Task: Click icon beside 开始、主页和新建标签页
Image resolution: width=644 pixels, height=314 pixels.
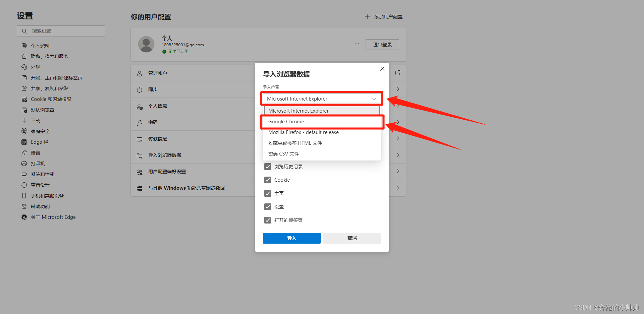Action: 24,78
